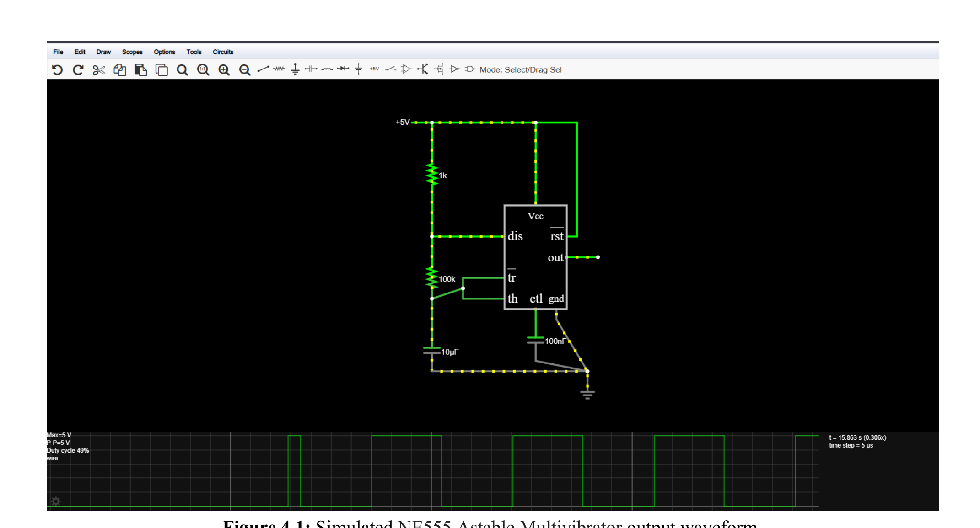Zoom in with the plus magnifier
980x528 pixels.
[x=224, y=69]
